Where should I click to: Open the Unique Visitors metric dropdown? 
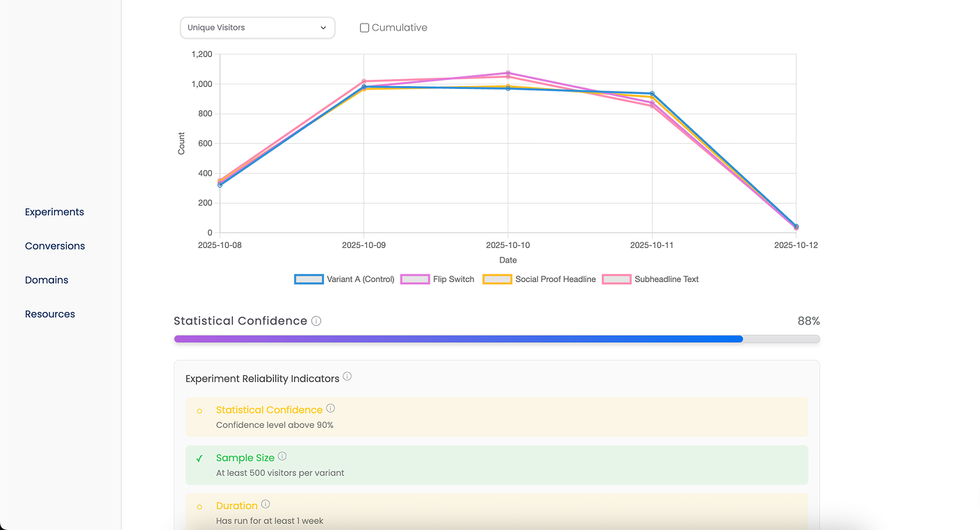[257, 28]
